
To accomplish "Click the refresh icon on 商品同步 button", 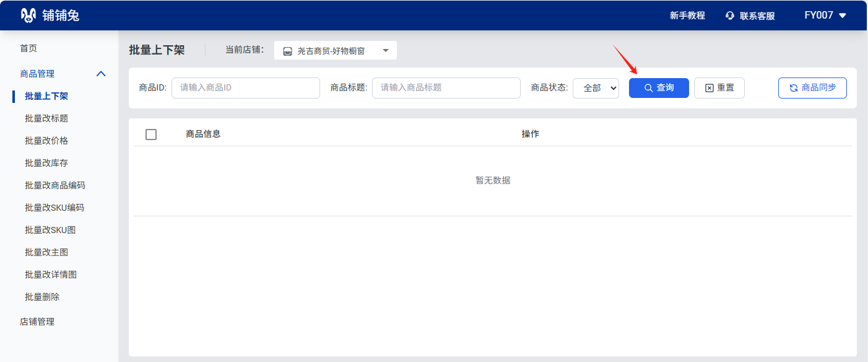I will click(793, 88).
